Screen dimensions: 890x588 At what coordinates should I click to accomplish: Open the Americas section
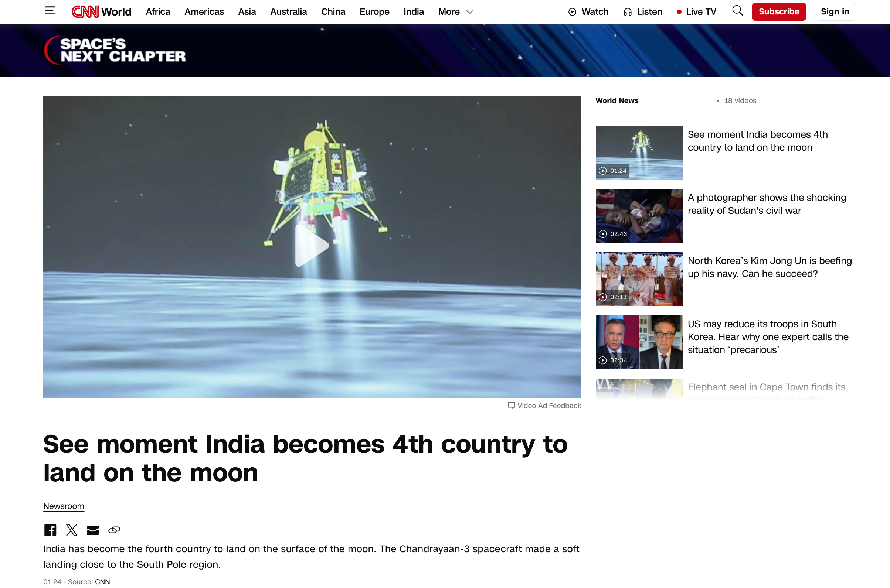click(204, 12)
